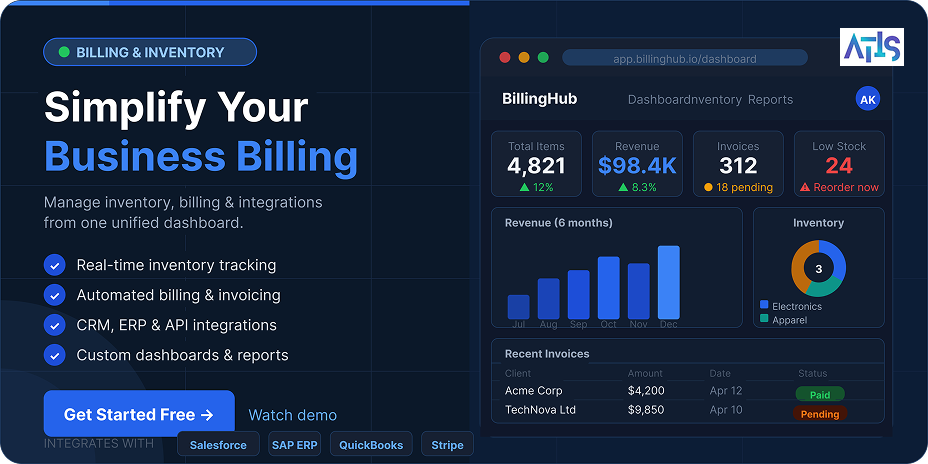928x464 pixels.
Task: Click the Acme Corp invoice client
Action: coord(533,391)
